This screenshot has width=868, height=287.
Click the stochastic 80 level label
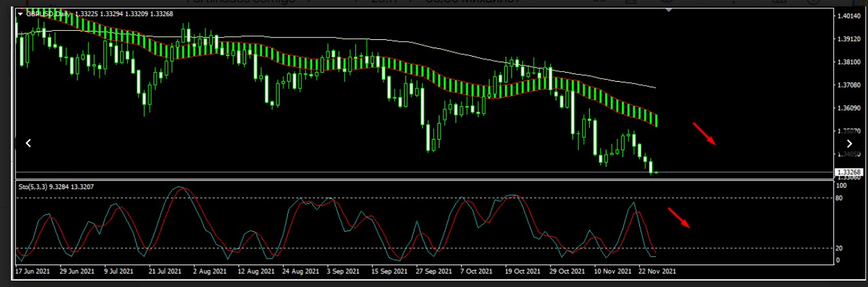click(x=840, y=198)
